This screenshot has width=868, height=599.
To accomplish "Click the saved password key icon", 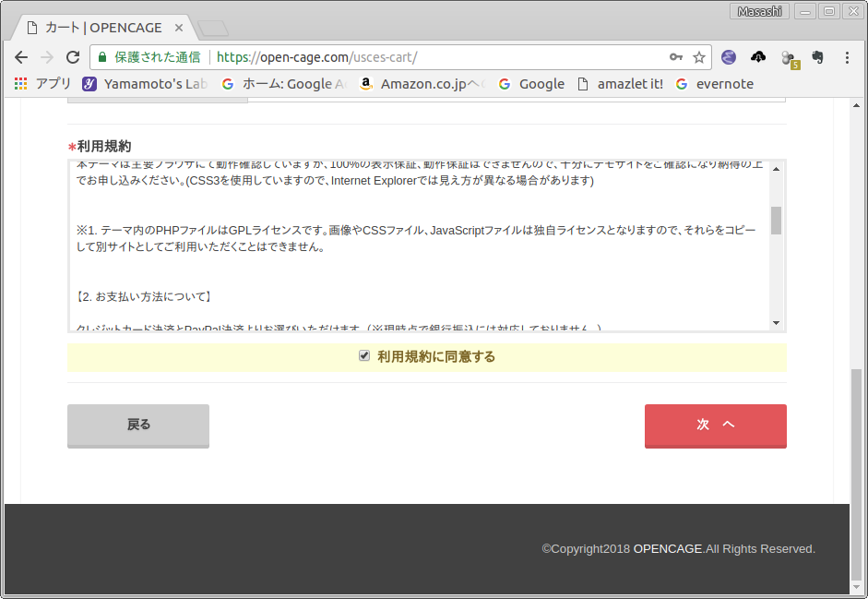I will click(676, 57).
